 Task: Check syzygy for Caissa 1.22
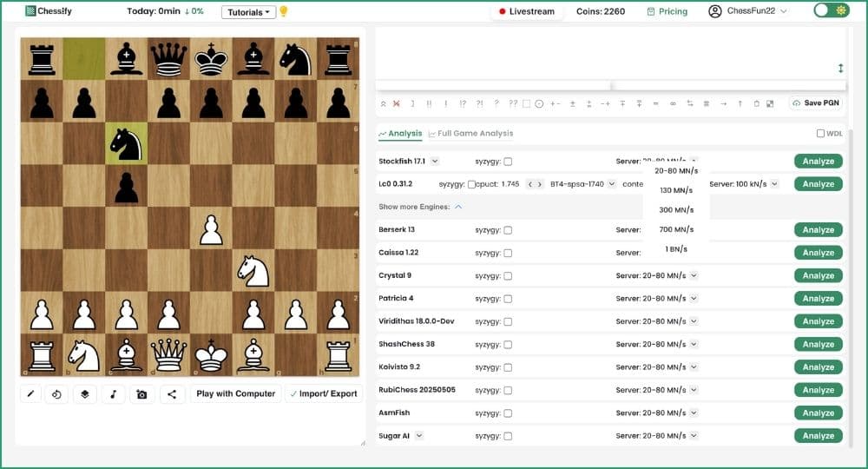(508, 253)
